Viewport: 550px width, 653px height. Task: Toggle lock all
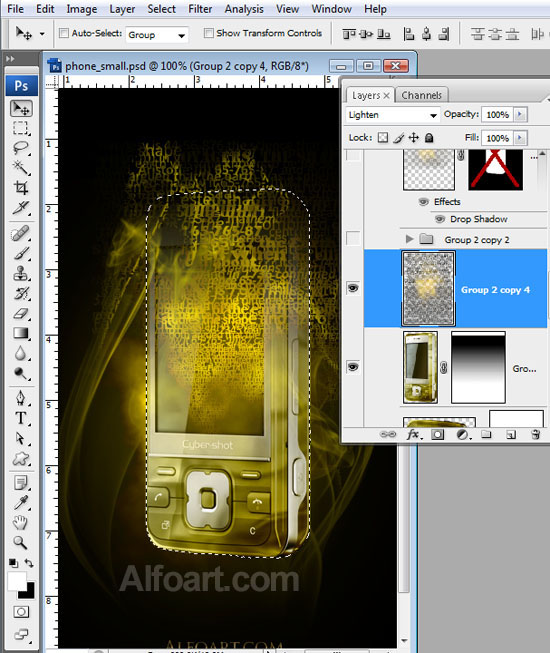(x=429, y=137)
